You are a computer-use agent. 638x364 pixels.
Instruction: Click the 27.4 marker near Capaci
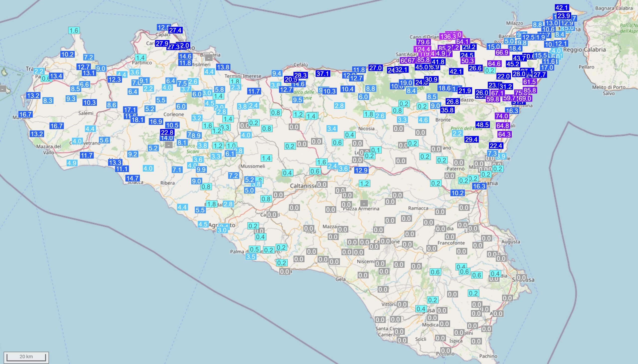point(175,30)
